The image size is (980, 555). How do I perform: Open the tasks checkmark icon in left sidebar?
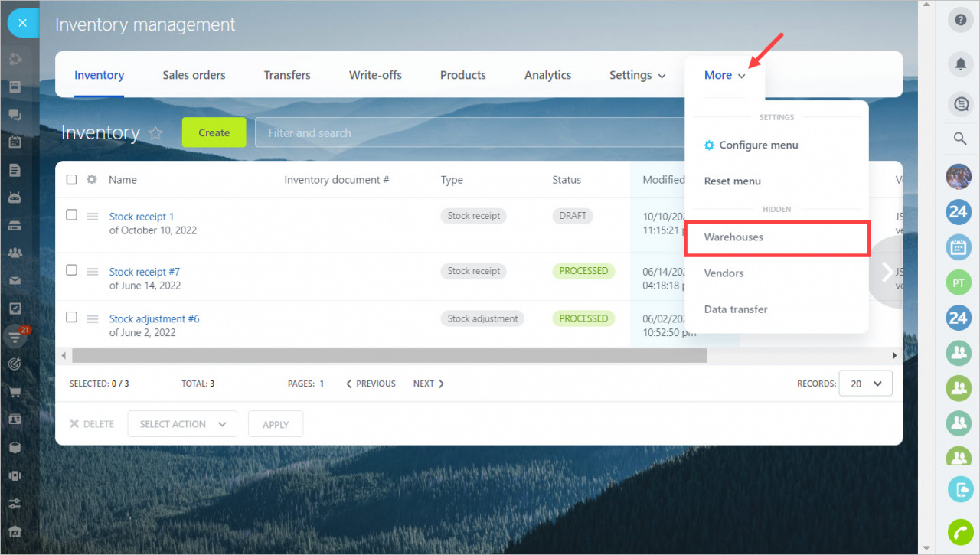pyautogui.click(x=15, y=309)
